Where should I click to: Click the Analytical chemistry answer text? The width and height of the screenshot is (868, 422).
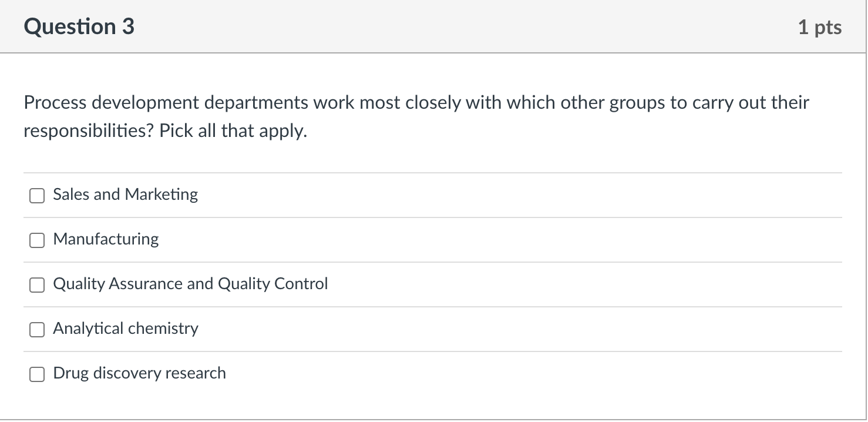126,329
